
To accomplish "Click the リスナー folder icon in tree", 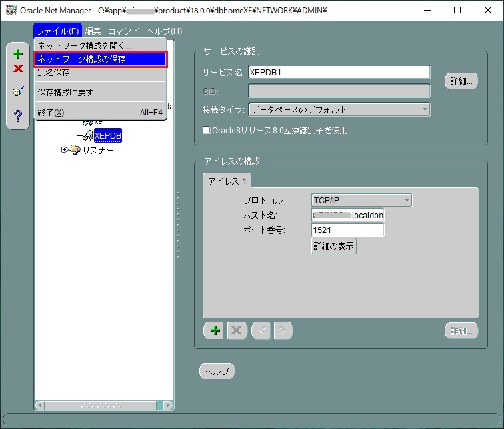I will tap(76, 150).
